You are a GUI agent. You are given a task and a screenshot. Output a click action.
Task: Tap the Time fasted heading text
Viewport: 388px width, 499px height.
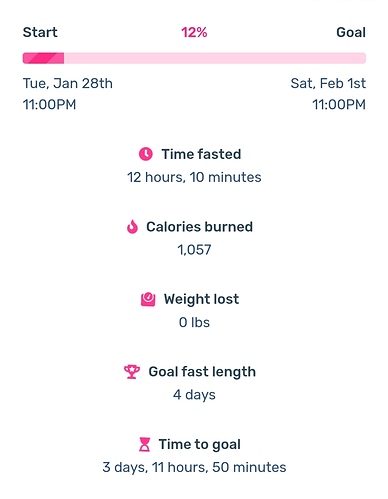(x=201, y=154)
